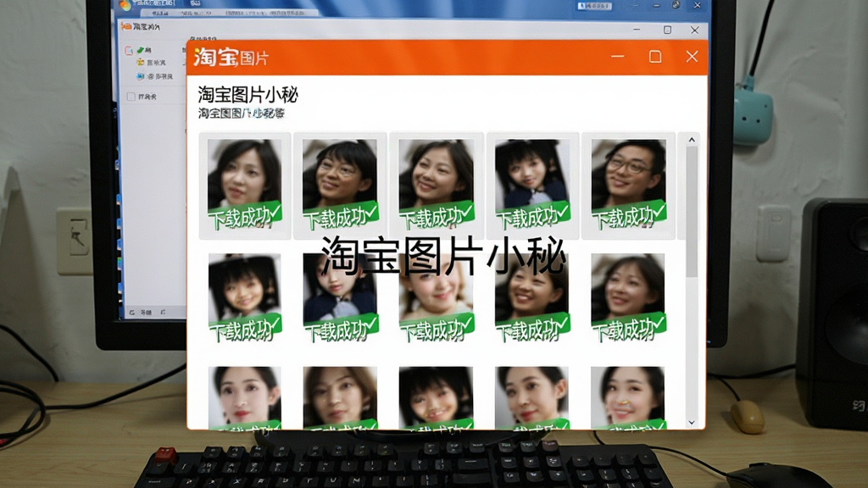The height and width of the screenshot is (488, 868).
Task: Click the vertical scrollbar thumb in 淘宝图片
Action: [x=692, y=213]
